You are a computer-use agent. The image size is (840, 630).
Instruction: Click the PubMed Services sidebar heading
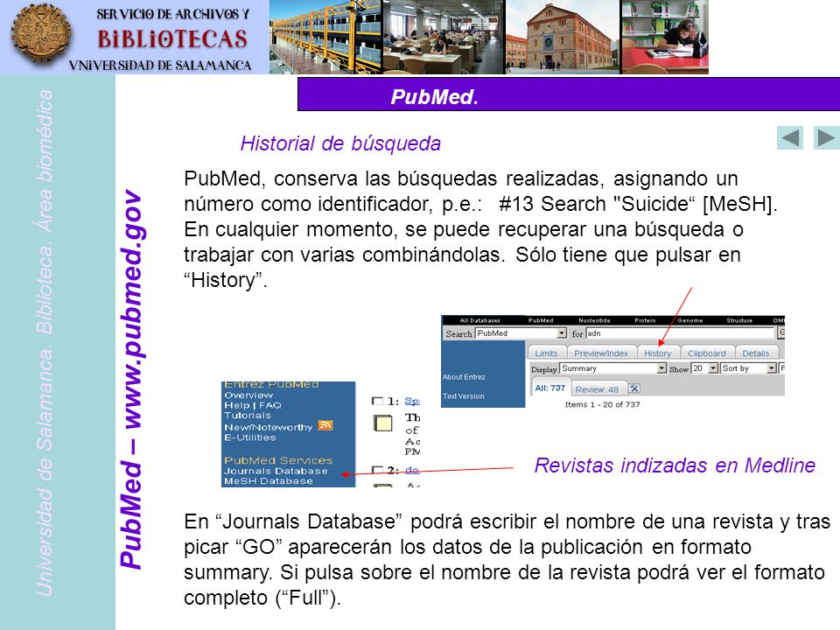pyautogui.click(x=278, y=460)
